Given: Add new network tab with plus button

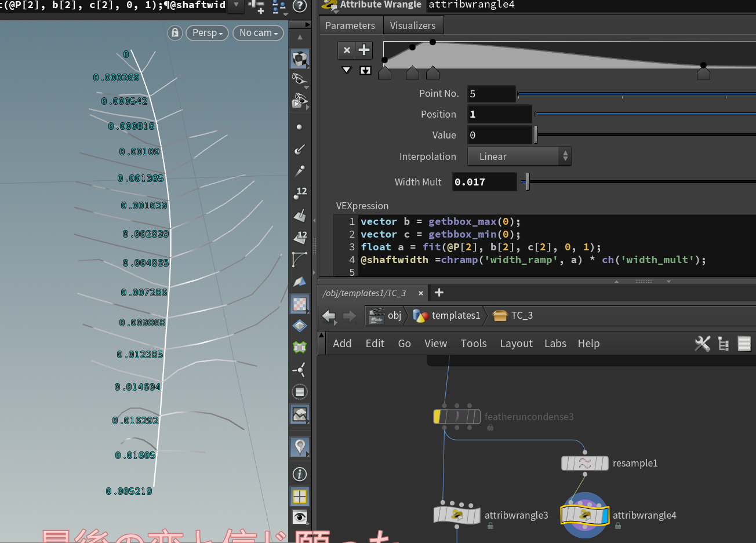Looking at the screenshot, I should (439, 293).
